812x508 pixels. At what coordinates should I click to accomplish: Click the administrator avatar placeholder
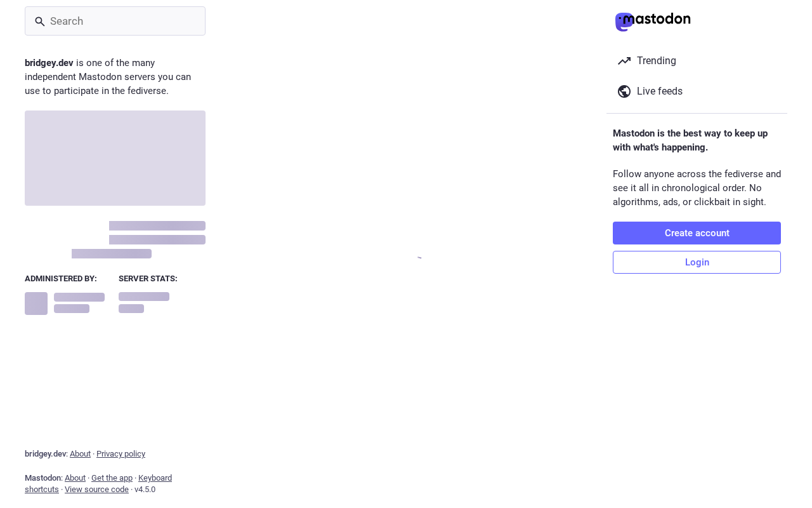point(36,304)
